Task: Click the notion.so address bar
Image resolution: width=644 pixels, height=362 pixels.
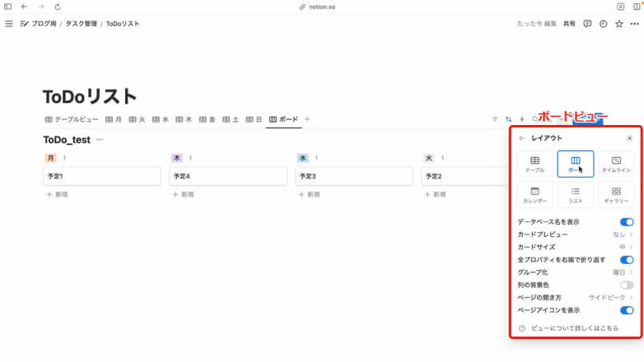Action: [318, 7]
